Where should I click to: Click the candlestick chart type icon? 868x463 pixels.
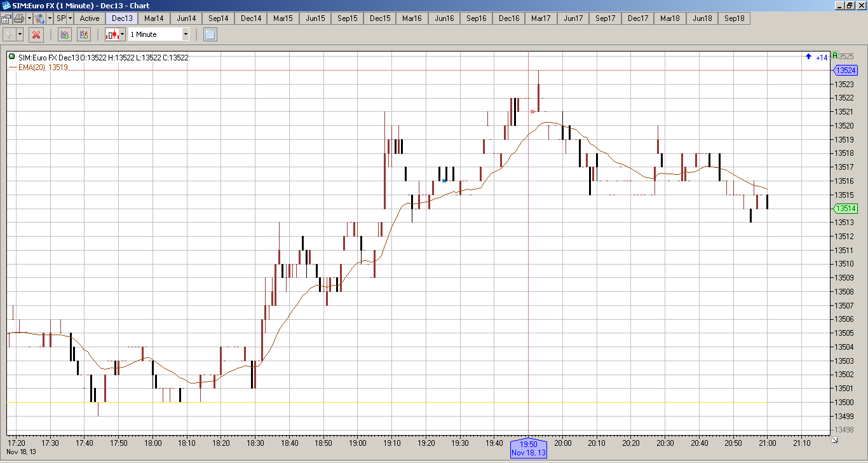[112, 34]
